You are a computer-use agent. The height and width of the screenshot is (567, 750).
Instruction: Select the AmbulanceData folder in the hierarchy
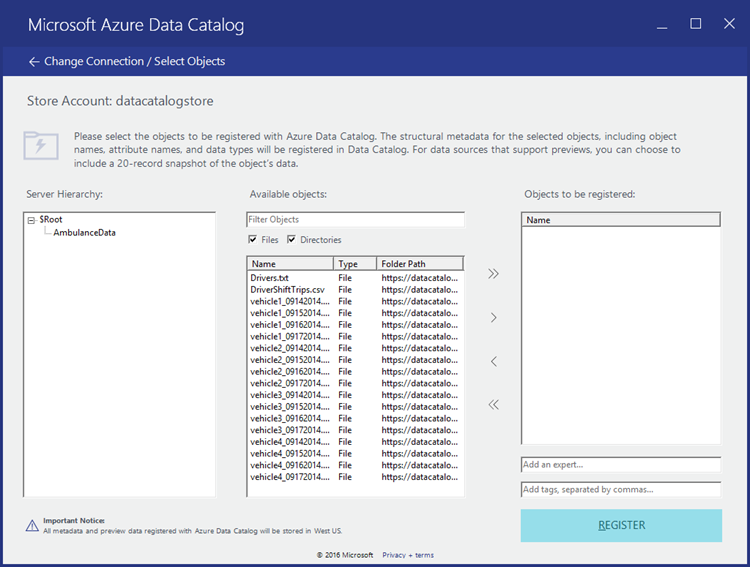84,233
